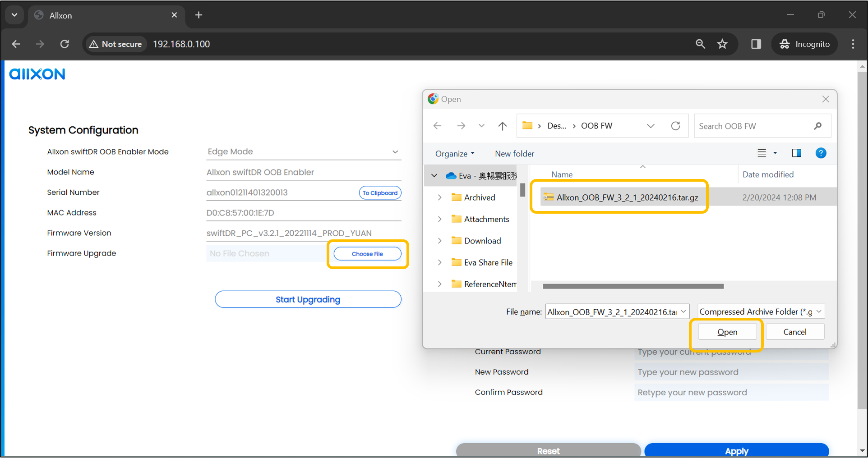Expand the Eva Share File folder
The image size is (868, 458).
(x=439, y=262)
